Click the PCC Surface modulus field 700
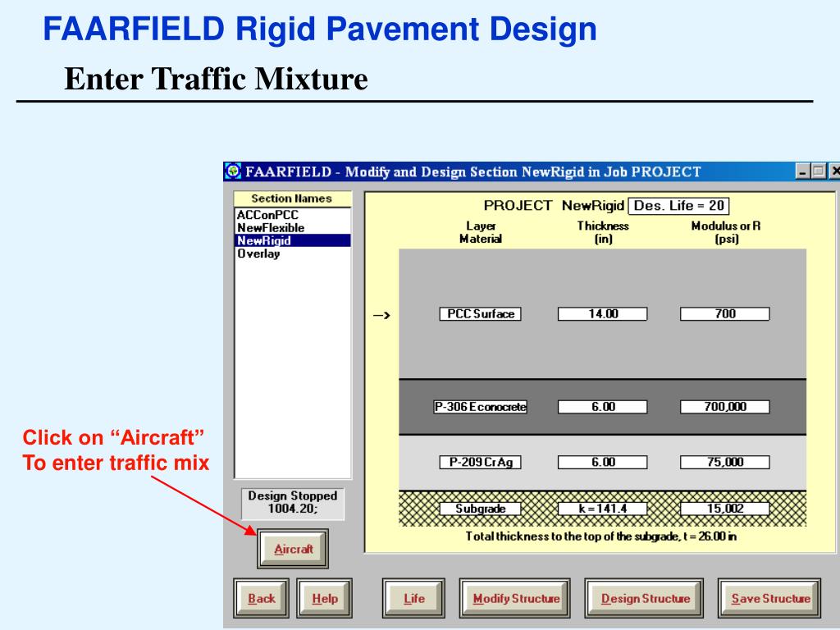This screenshot has height=630, width=840. 725,314
